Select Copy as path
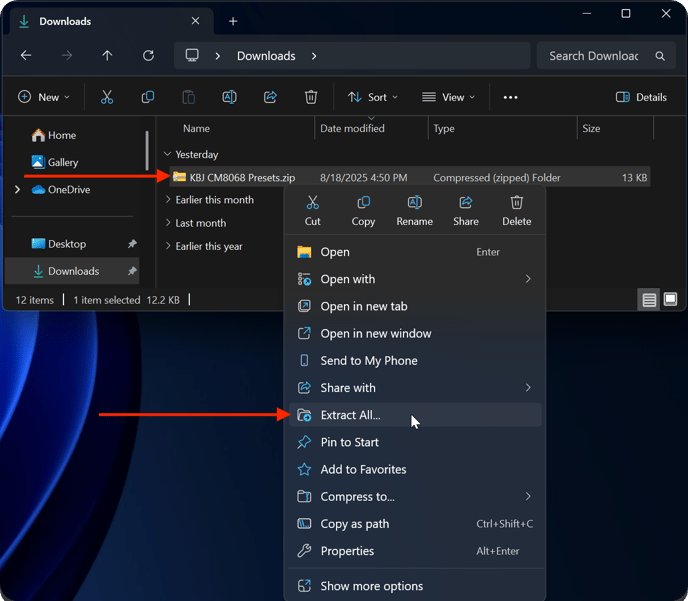The height and width of the screenshot is (601, 688). pyautogui.click(x=415, y=524)
